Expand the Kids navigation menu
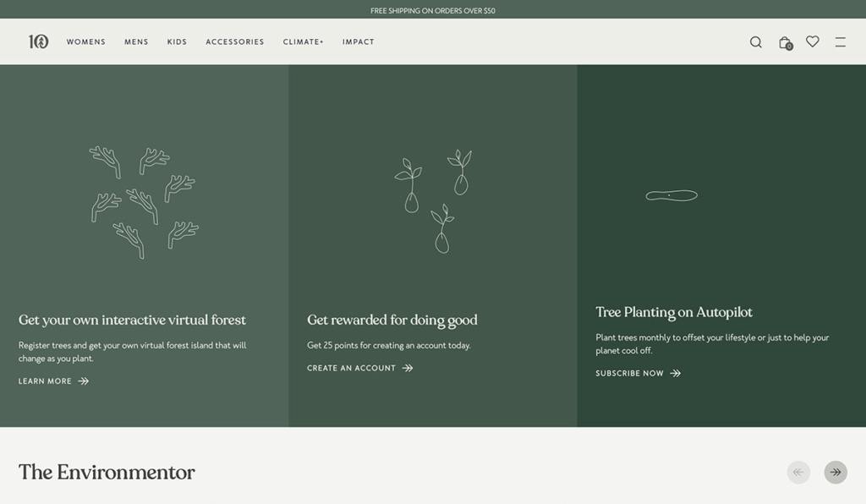Screen dimensions: 866x504 click(x=177, y=41)
